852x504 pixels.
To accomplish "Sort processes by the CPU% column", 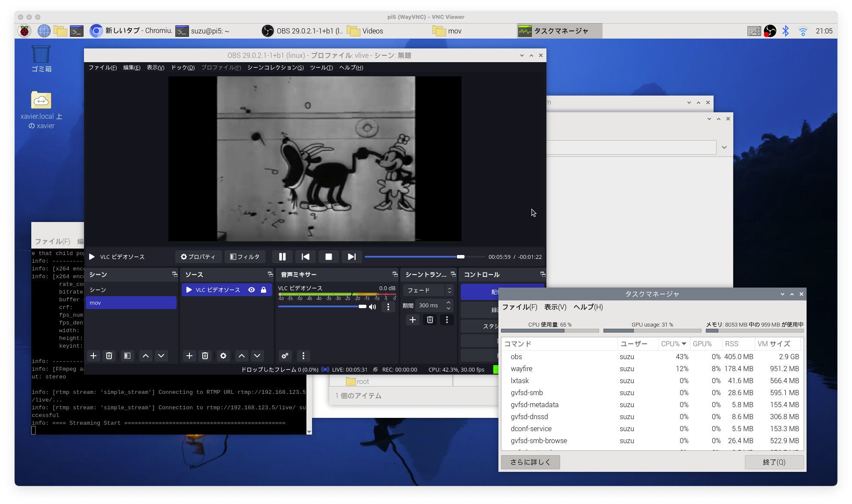I will pos(674,344).
